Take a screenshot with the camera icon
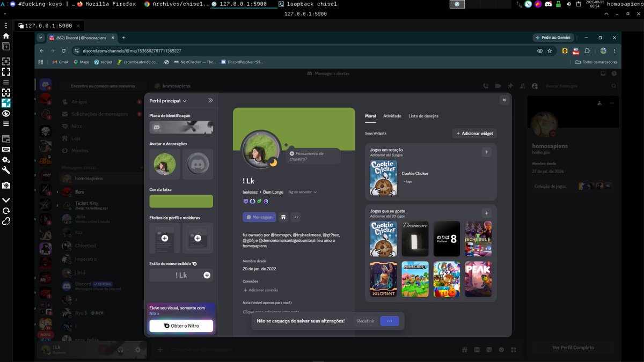The height and width of the screenshot is (362, 644). [6, 185]
